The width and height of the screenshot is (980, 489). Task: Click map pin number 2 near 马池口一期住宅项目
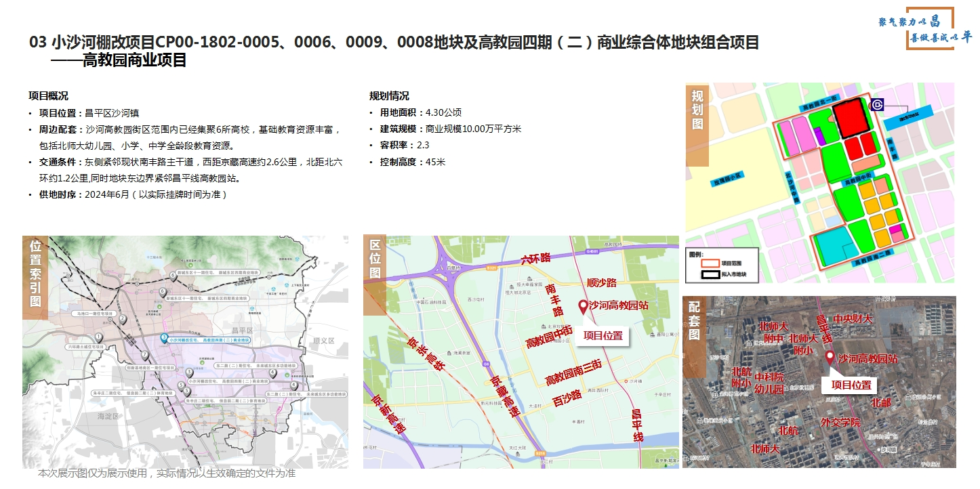point(123,320)
